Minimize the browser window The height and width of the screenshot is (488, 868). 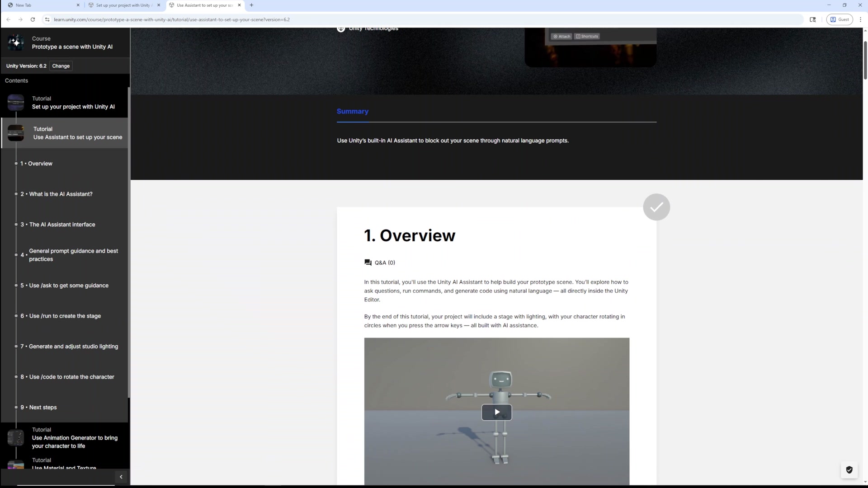click(829, 5)
